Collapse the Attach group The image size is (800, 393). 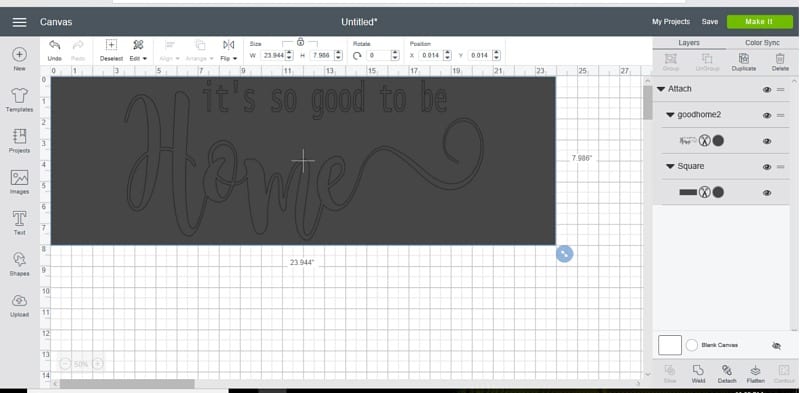(661, 89)
